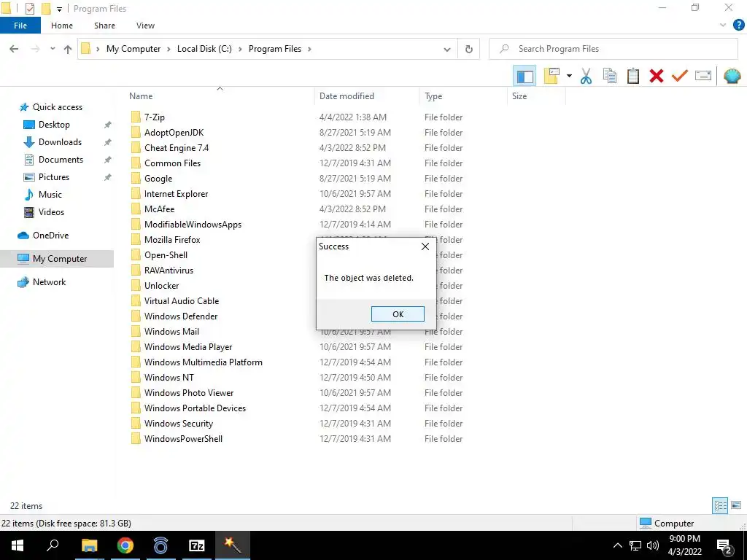The image size is (747, 560).
Task: Click the Search Program Files field
Action: 613,49
